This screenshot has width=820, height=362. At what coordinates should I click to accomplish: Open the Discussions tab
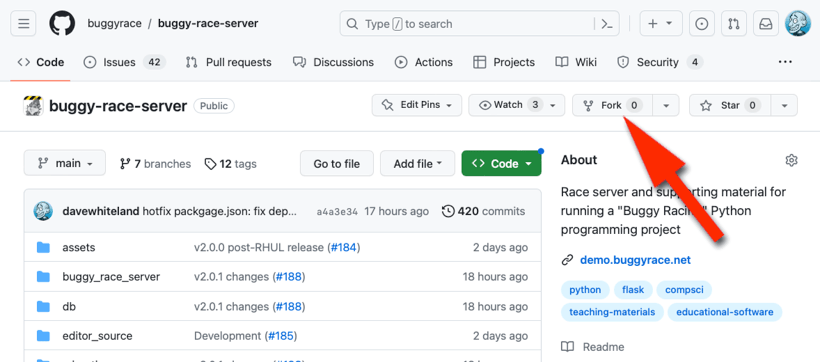click(x=334, y=62)
